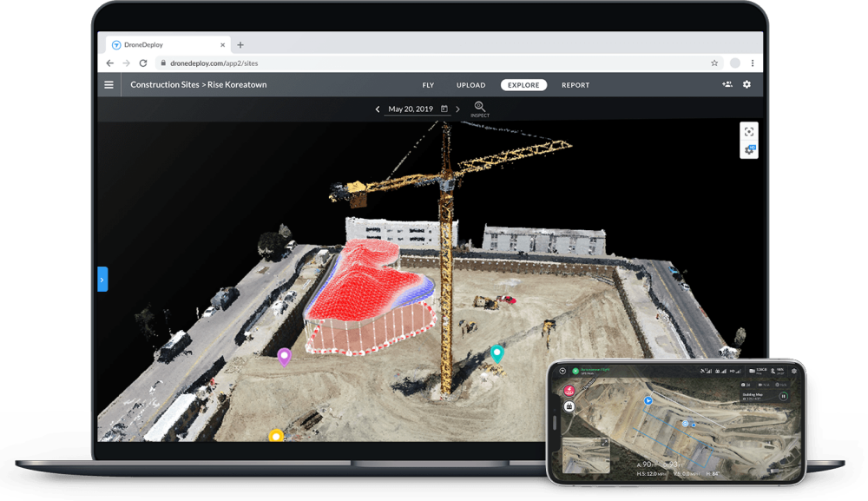Select the purple location marker on map
This screenshot has width=868, height=501.
pos(284,355)
